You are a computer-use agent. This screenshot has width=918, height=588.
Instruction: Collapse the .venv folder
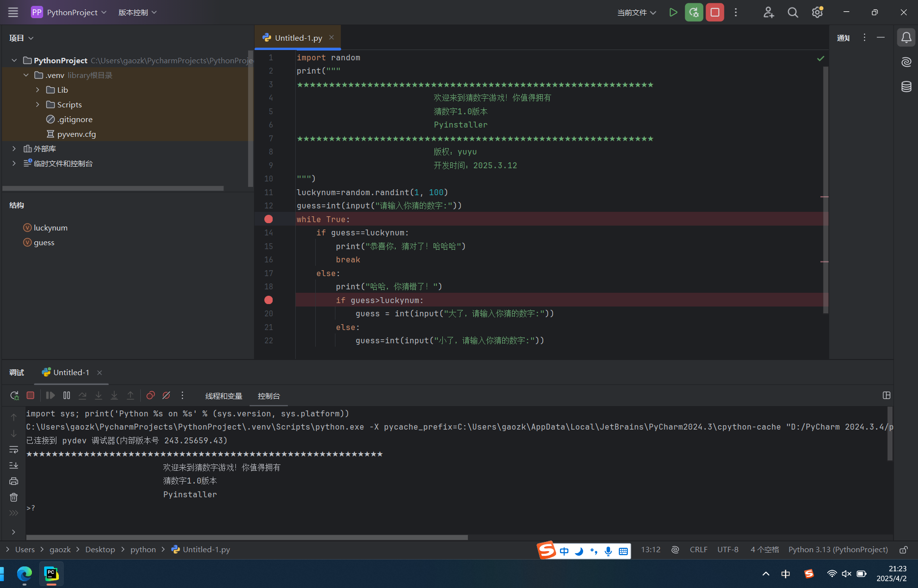(26, 75)
